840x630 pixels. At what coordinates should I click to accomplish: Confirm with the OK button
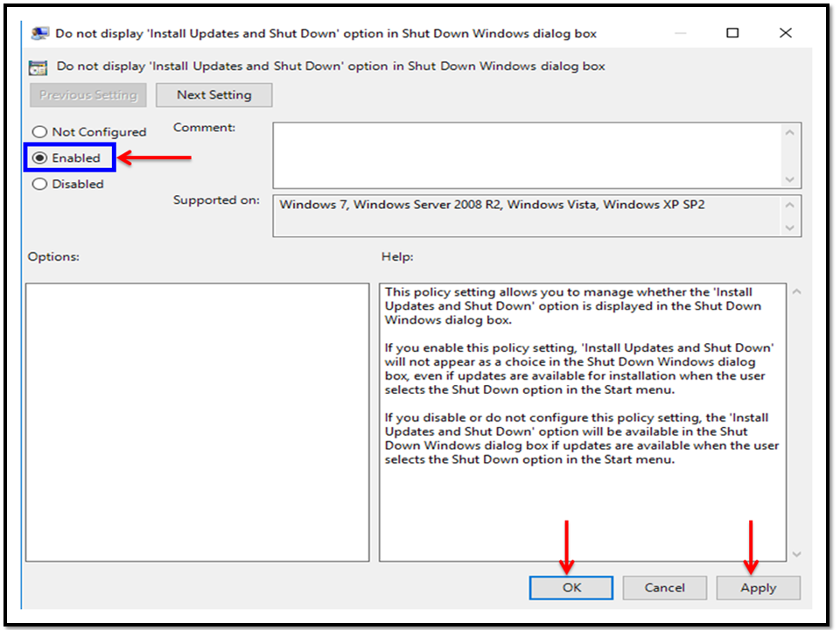571,588
